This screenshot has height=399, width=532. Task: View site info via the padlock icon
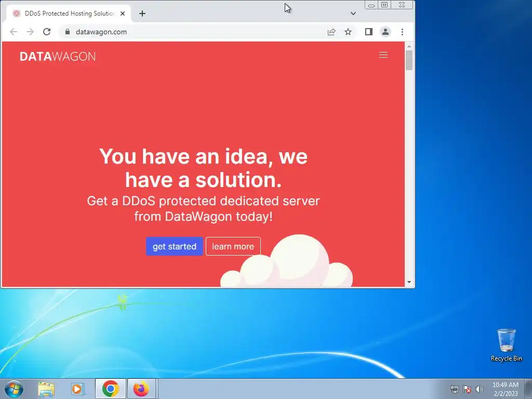[68, 32]
